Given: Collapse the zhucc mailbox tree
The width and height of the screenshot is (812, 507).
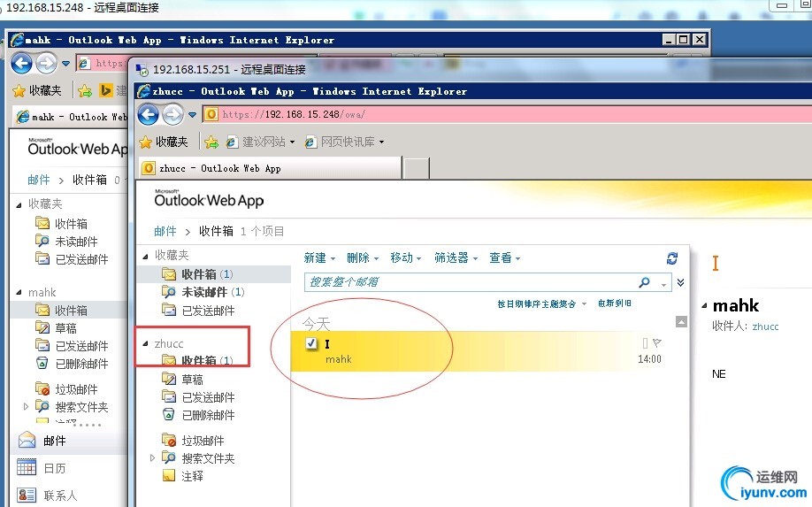Looking at the screenshot, I should point(146,343).
